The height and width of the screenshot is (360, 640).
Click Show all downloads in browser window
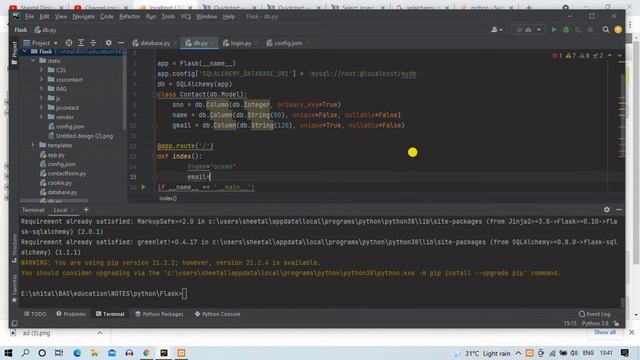click(604, 332)
